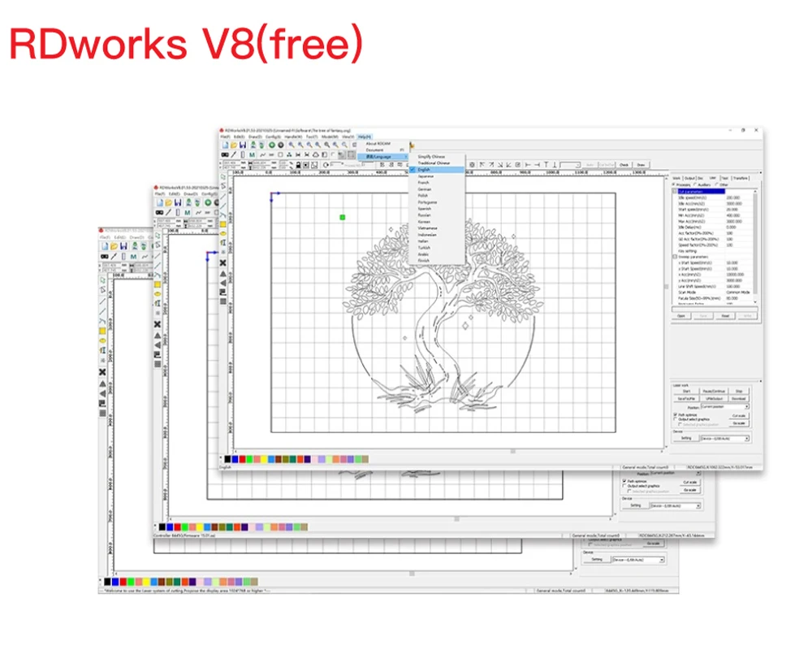Image resolution: width=812 pixels, height=650 pixels.
Task: Click first magnifier zoom icon in front window
Action: tap(291, 145)
